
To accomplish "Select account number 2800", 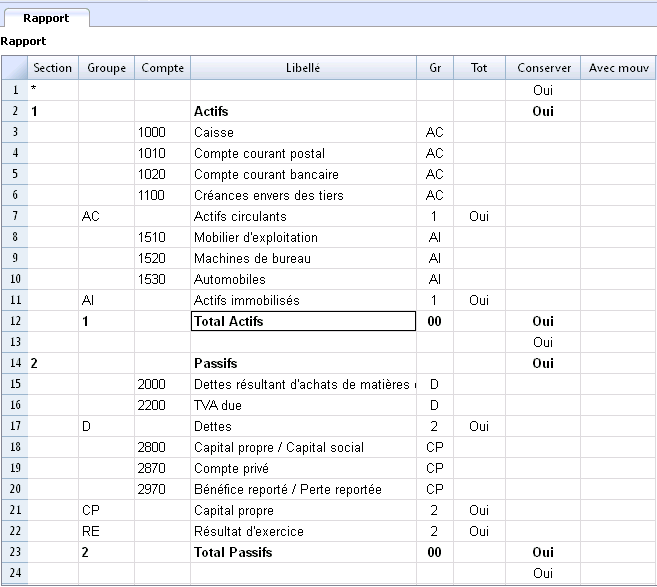I will pos(163,447).
